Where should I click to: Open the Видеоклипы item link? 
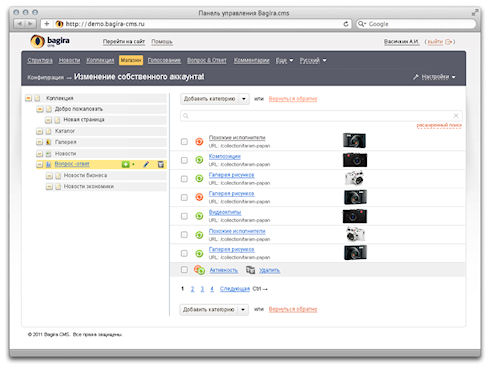click(225, 212)
